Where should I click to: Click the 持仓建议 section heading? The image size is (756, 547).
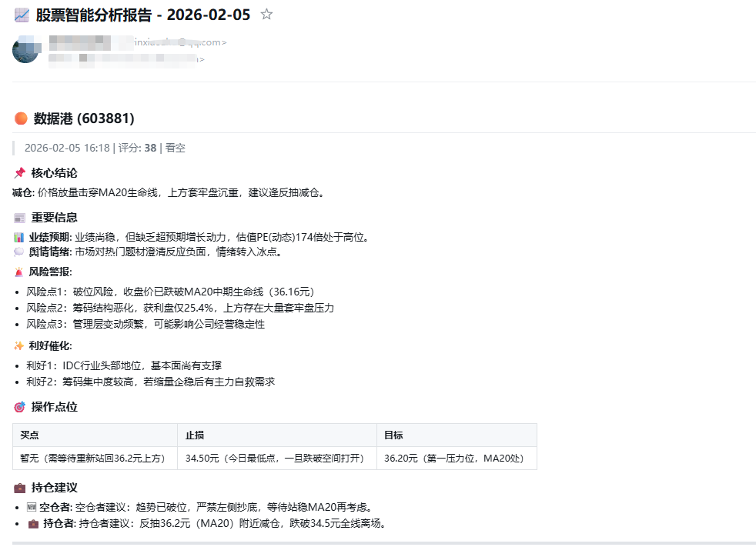coord(55,488)
